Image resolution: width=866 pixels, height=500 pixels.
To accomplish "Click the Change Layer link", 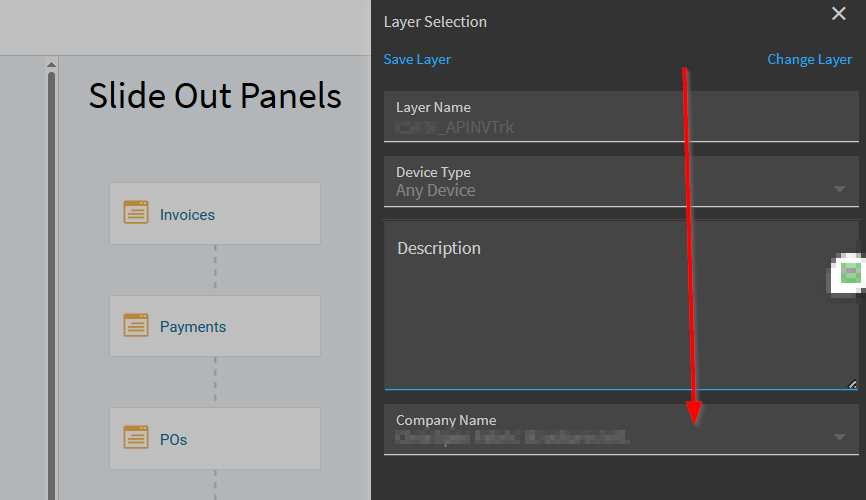I will point(809,59).
